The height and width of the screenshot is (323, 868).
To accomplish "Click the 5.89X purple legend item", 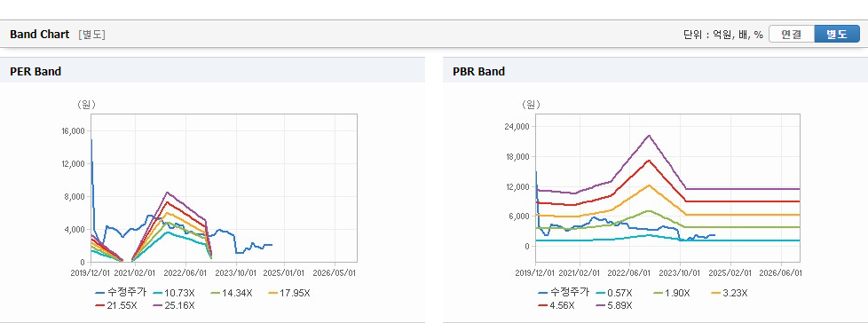I will coord(612,304).
